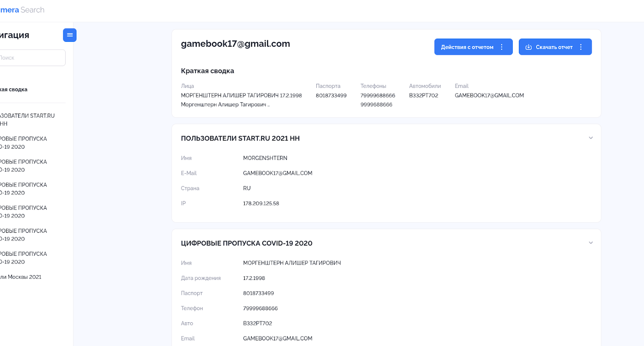
Task: Click the ПОЛЬЗОВАТЕЛИ START.RU 2021 HH section title
Action: pos(240,138)
